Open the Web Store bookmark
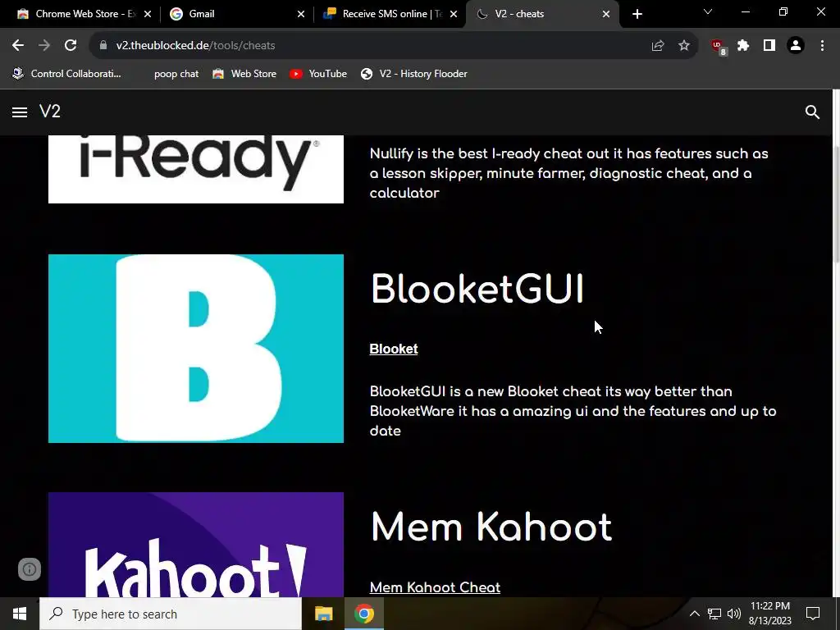Screen dimensions: 840x630 244,74
